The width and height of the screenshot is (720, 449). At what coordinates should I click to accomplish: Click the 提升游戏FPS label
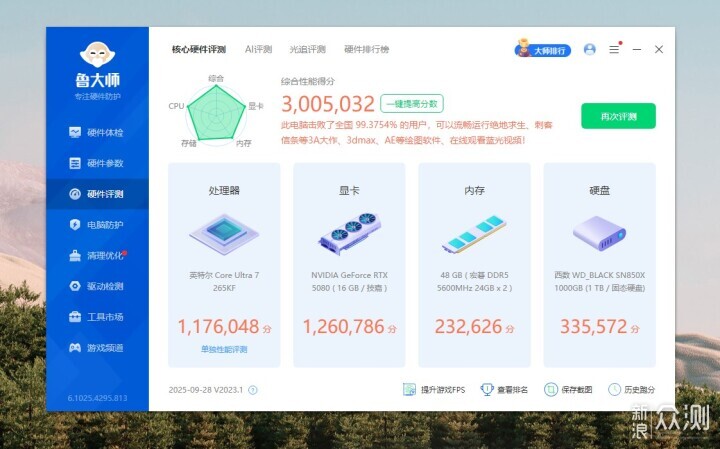[443, 390]
